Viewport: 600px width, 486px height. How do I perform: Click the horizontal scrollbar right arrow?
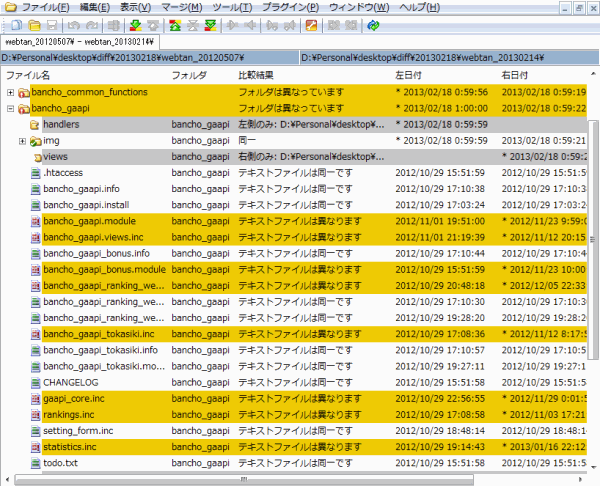[x=580, y=479]
